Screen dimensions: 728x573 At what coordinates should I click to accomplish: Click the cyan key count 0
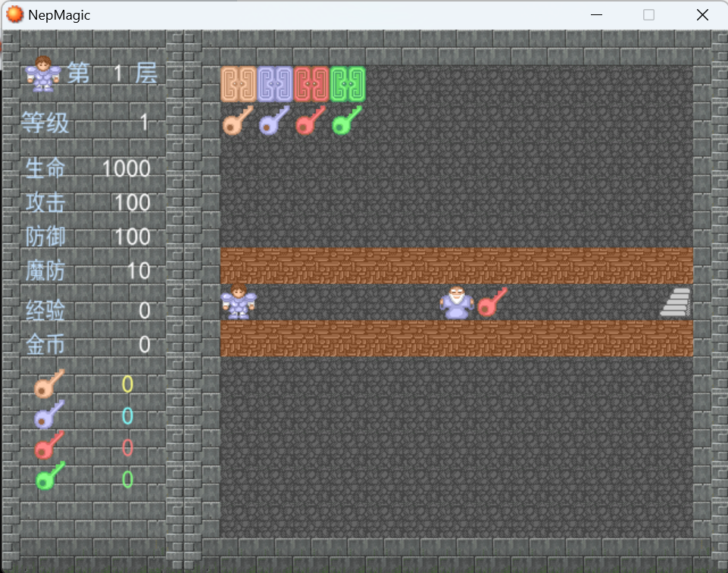[128, 416]
